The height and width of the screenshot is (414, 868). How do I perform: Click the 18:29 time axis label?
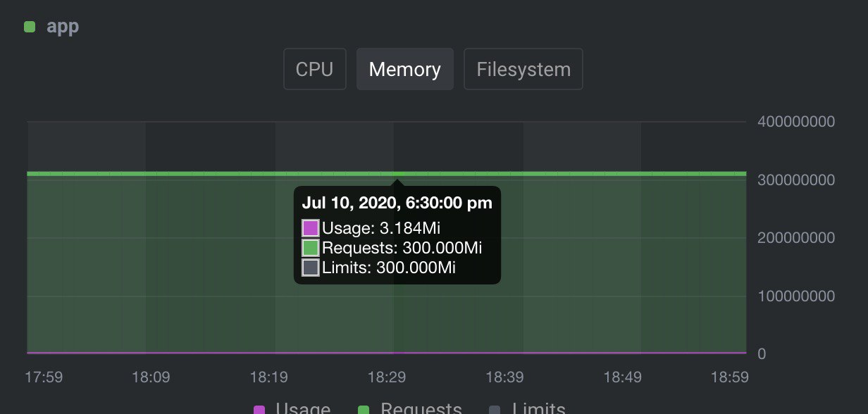[x=387, y=377]
